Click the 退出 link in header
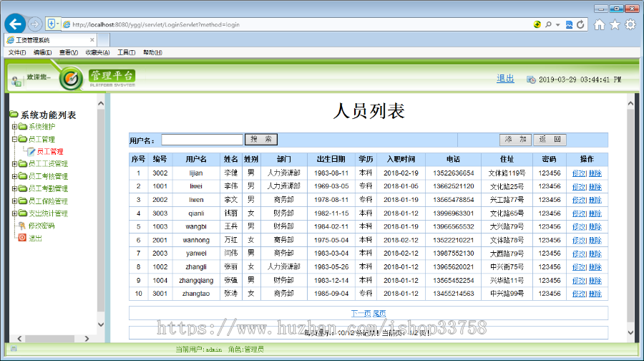Screen dimensions: 644x361 (505, 79)
